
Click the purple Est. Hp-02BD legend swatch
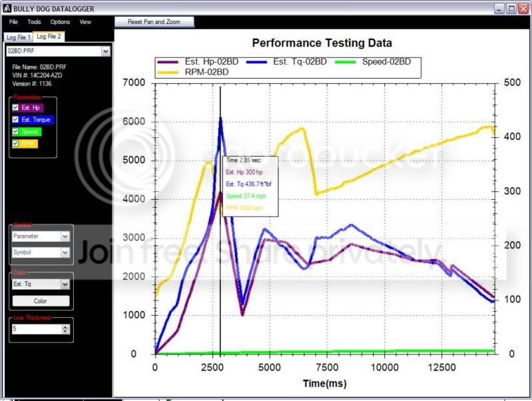[x=168, y=62]
